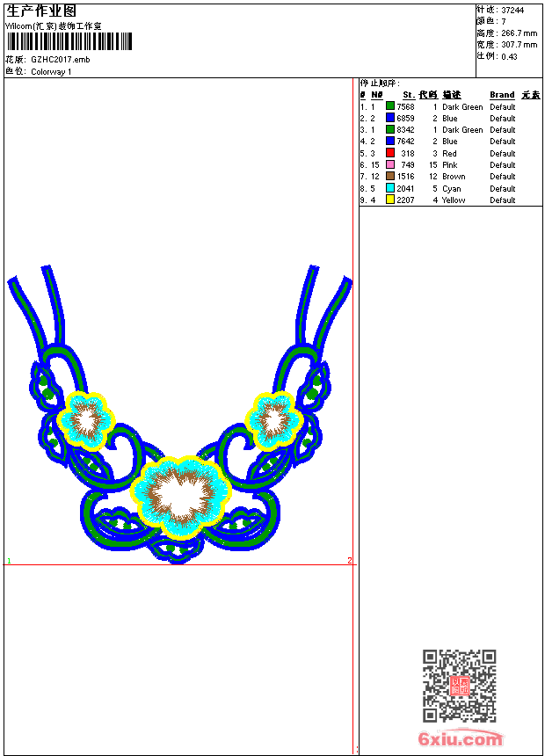Image resolution: width=545 pixels, height=756 pixels.
Task: Click the "Brown" description text
Action: 454,177
